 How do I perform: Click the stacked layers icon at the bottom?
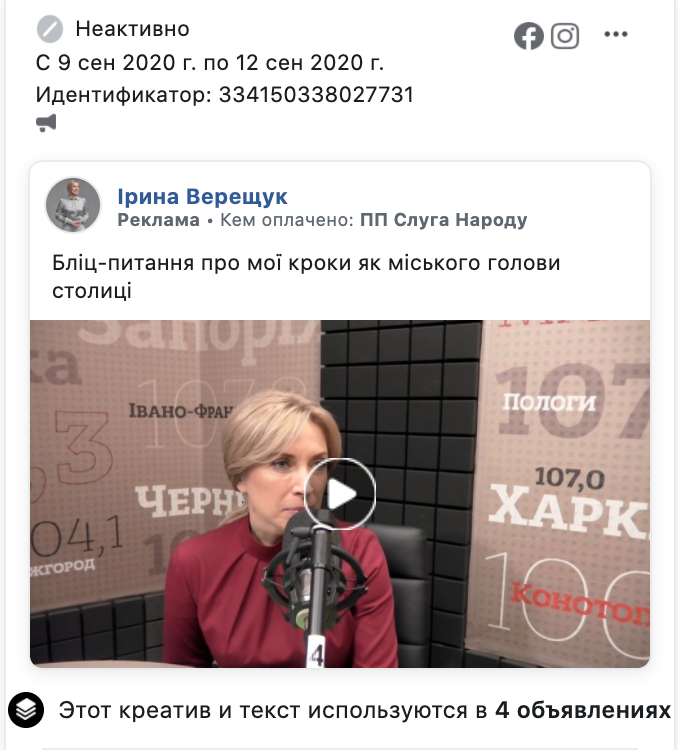[x=26, y=710]
